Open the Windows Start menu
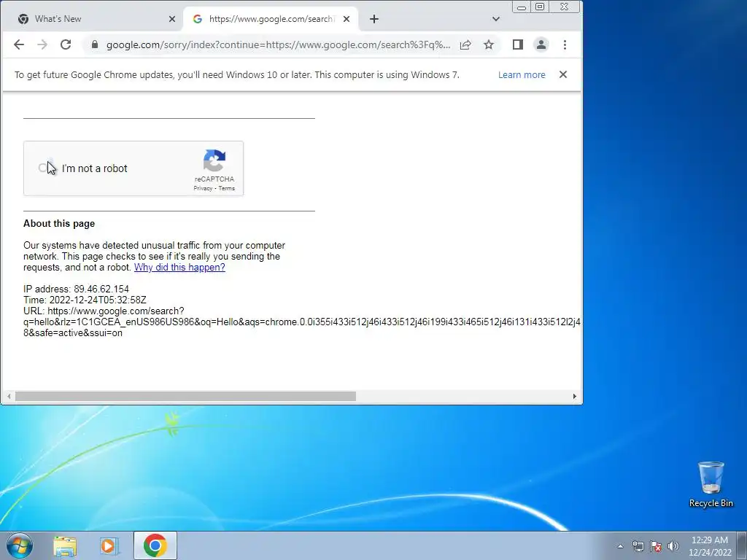This screenshot has width=747, height=560. click(20, 545)
